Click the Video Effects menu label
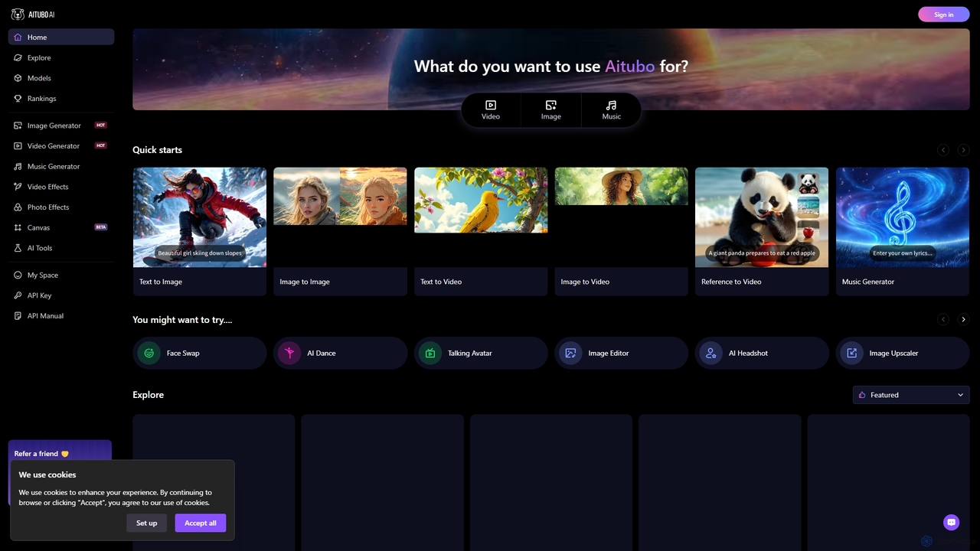Screen dimensions: 980x551 (x=48, y=187)
